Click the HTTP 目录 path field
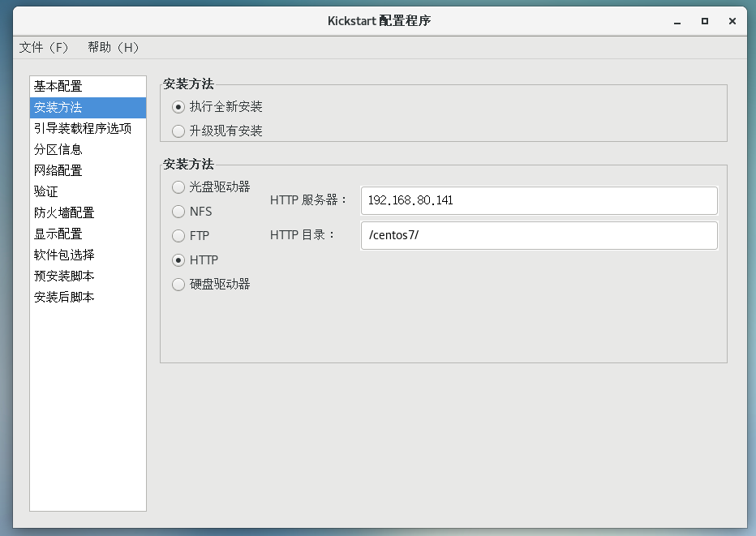The height and width of the screenshot is (536, 756). pos(539,235)
